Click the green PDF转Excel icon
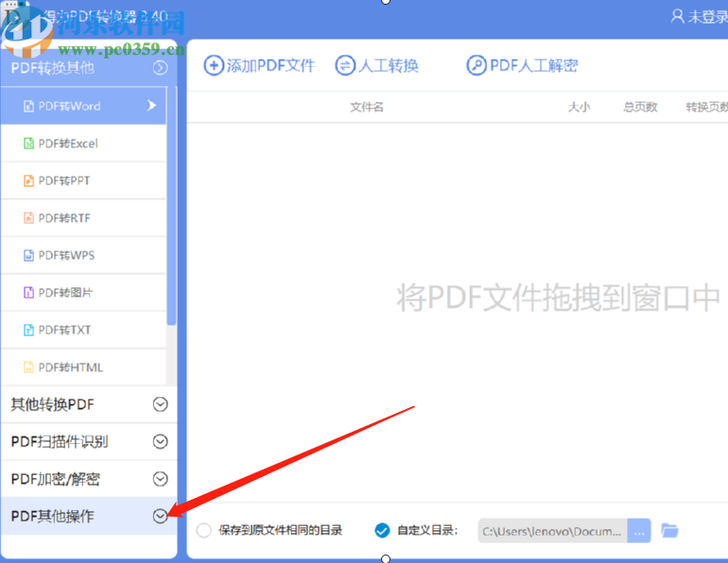Image resolution: width=728 pixels, height=563 pixels. [x=28, y=144]
